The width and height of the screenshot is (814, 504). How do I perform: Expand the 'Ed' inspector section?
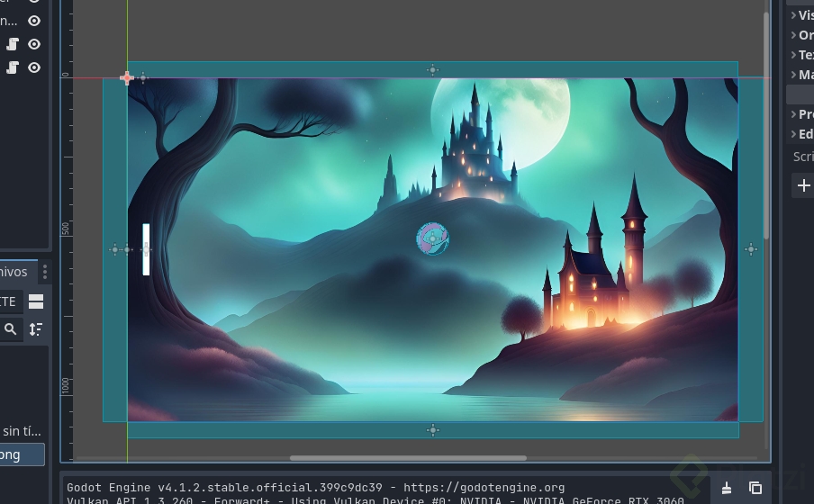[x=802, y=133]
